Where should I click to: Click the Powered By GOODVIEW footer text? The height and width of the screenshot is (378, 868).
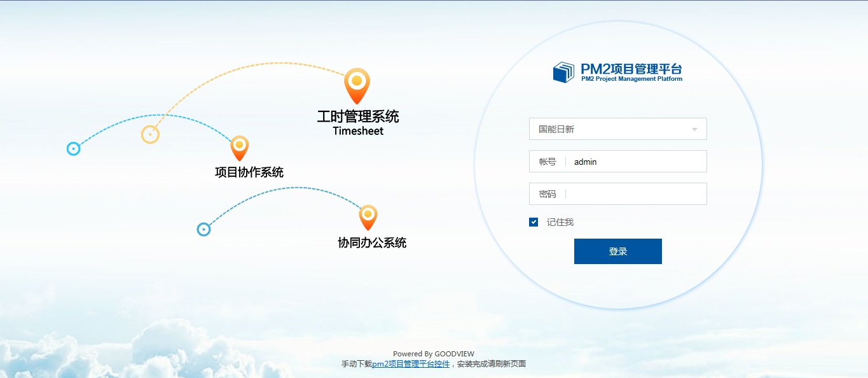coord(433,354)
